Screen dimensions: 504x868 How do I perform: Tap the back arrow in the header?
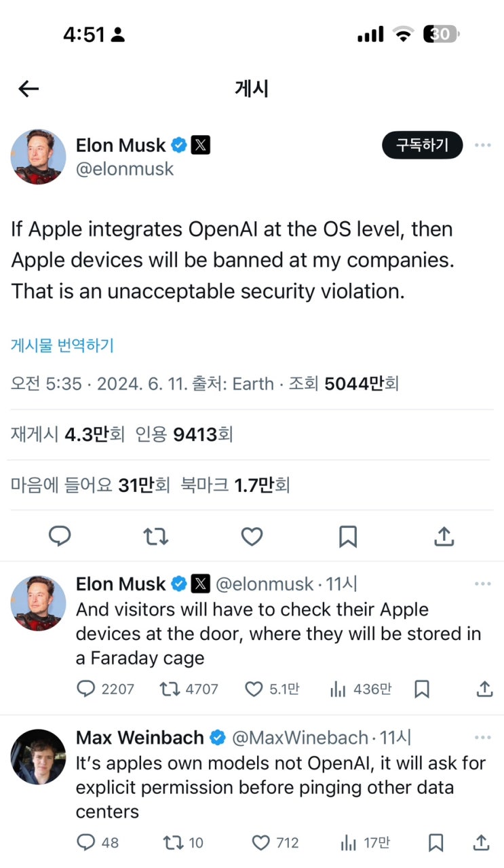(x=28, y=89)
